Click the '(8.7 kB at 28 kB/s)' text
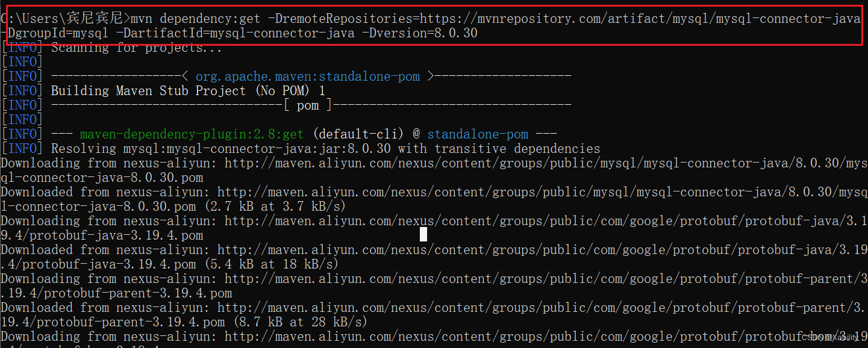Image resolution: width=868 pixels, height=348 pixels. coord(300,322)
